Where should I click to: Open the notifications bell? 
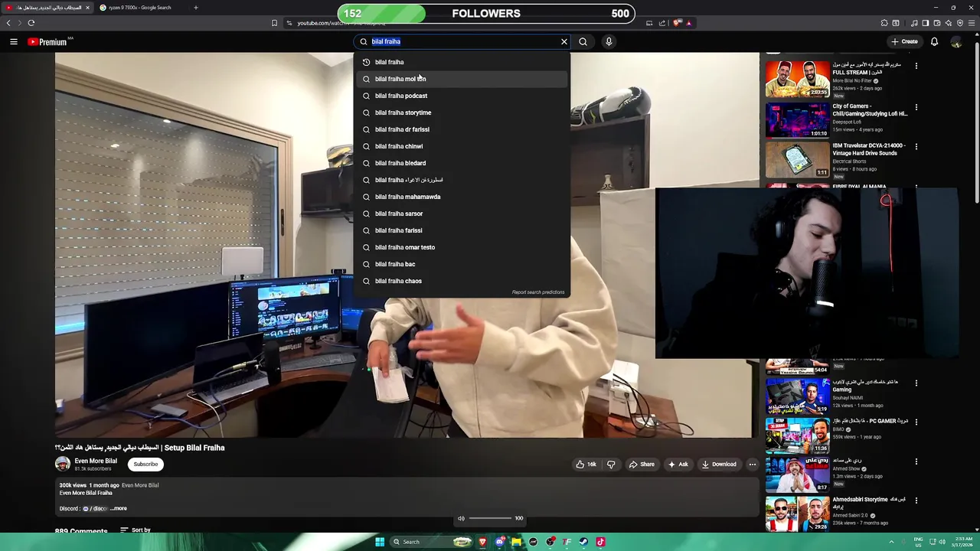(934, 41)
